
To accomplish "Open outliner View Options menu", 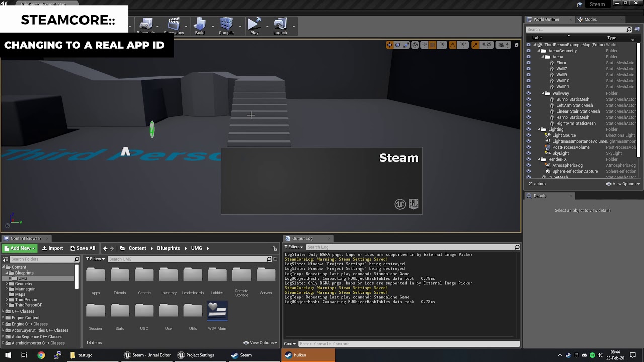I will (x=623, y=184).
